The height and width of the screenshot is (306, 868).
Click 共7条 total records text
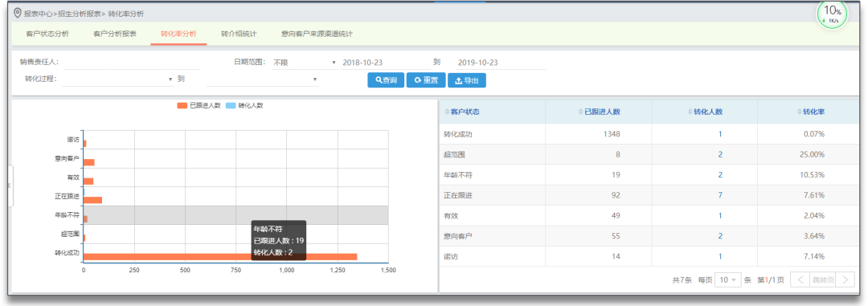pos(682,280)
